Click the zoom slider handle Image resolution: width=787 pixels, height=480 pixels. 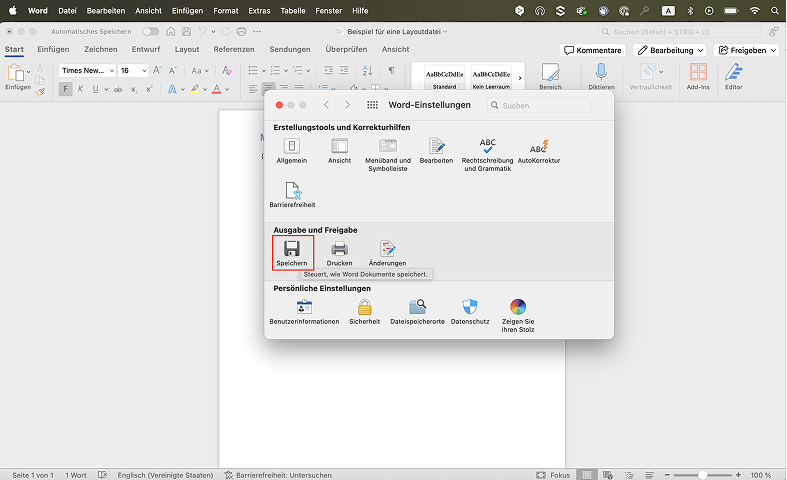click(703, 475)
